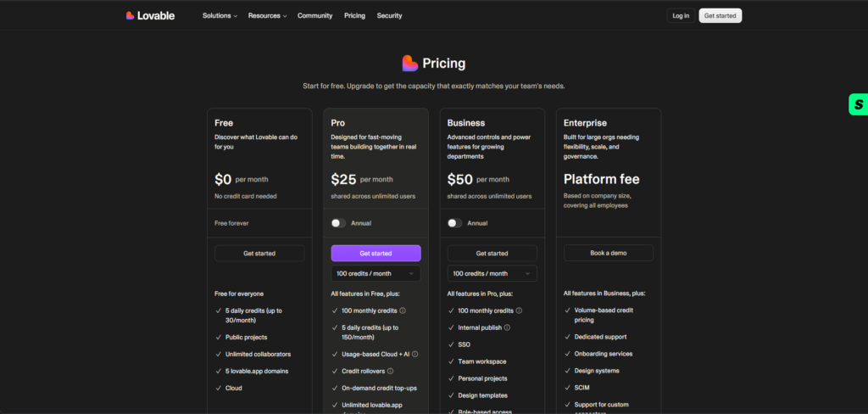Image resolution: width=868 pixels, height=414 pixels.
Task: Click Book a demo on Enterprise plan
Action: tap(609, 253)
